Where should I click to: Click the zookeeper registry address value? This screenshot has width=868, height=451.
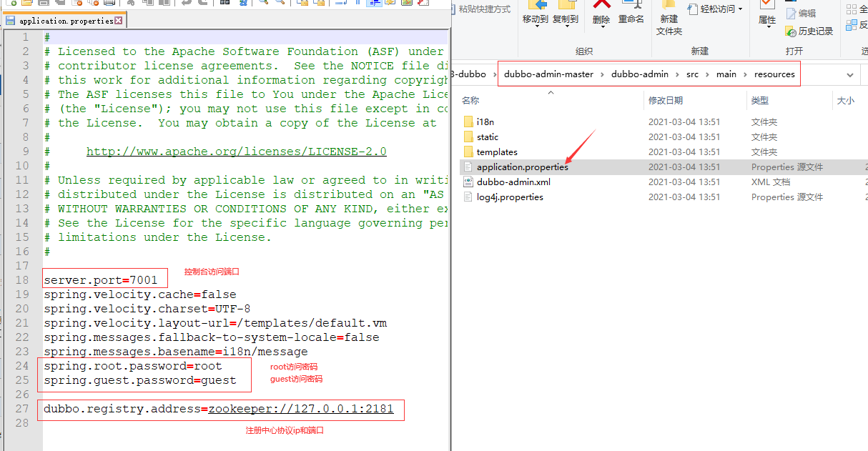(301, 409)
